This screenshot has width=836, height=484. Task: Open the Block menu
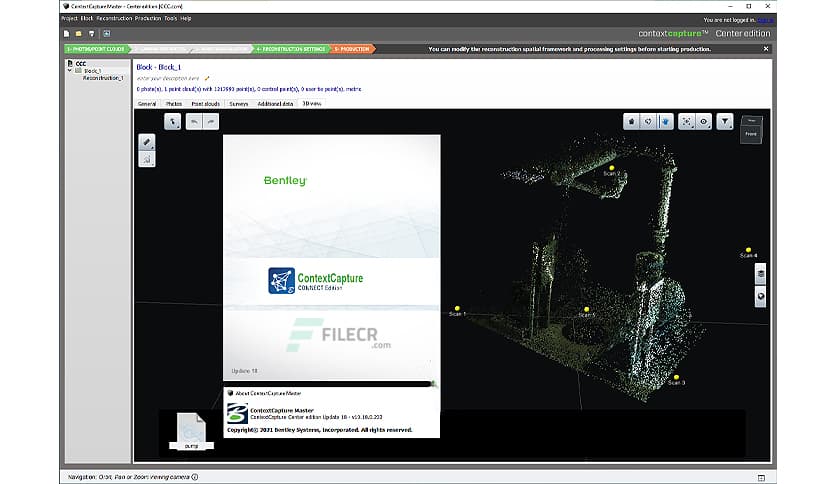click(x=87, y=19)
